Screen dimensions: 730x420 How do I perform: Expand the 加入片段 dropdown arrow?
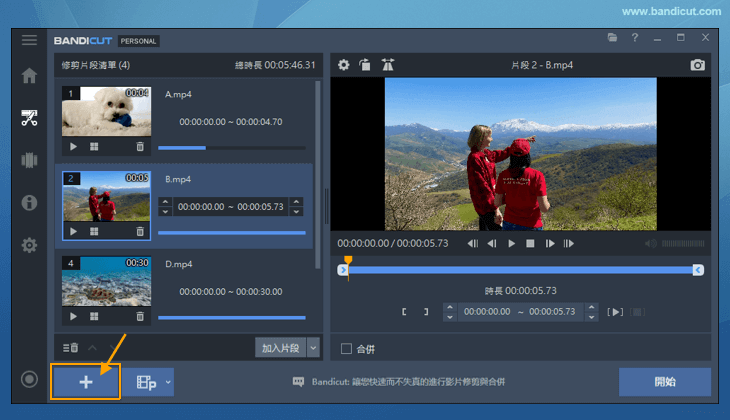[x=313, y=348]
